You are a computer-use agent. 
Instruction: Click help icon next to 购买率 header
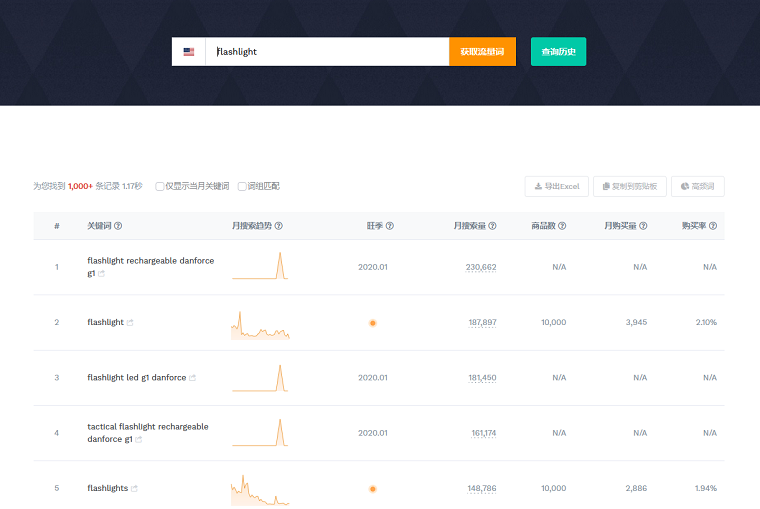pos(713,226)
